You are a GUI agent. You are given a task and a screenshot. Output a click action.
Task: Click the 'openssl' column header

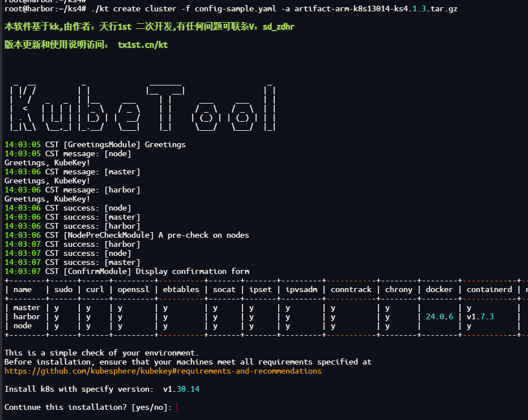133,289
